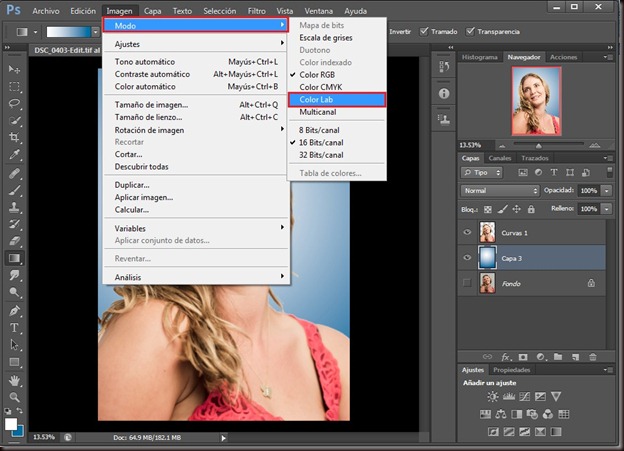
Task: Open the Info panel icon
Action: pos(444,94)
